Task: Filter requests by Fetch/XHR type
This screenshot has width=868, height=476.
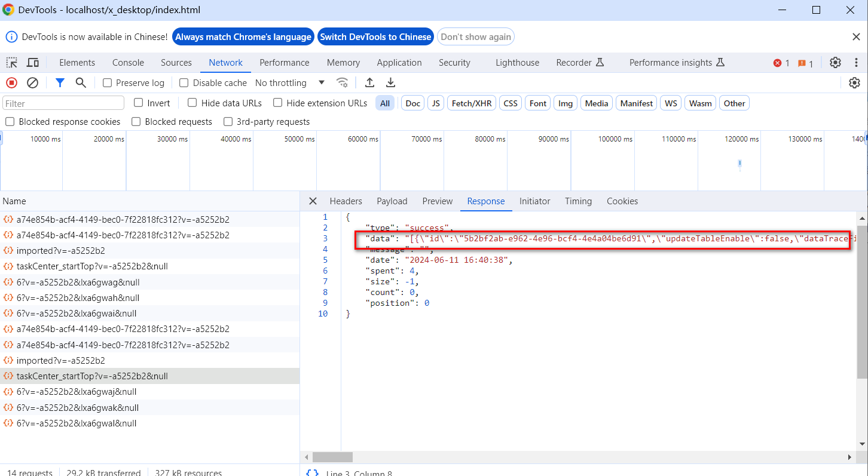Action: point(471,103)
